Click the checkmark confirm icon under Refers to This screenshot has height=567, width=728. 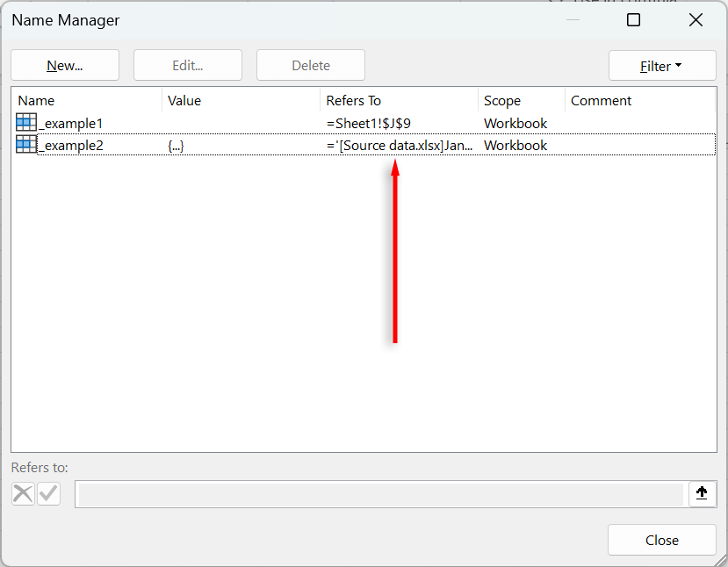coord(49,494)
